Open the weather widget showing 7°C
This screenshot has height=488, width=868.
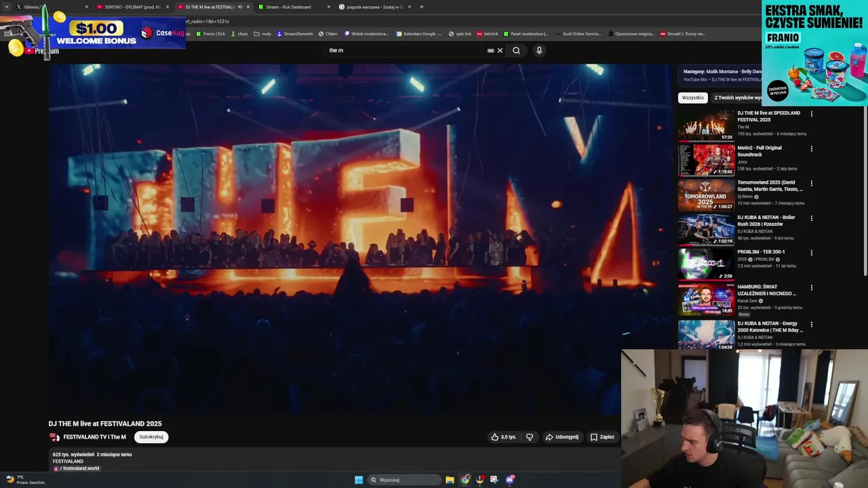25,479
